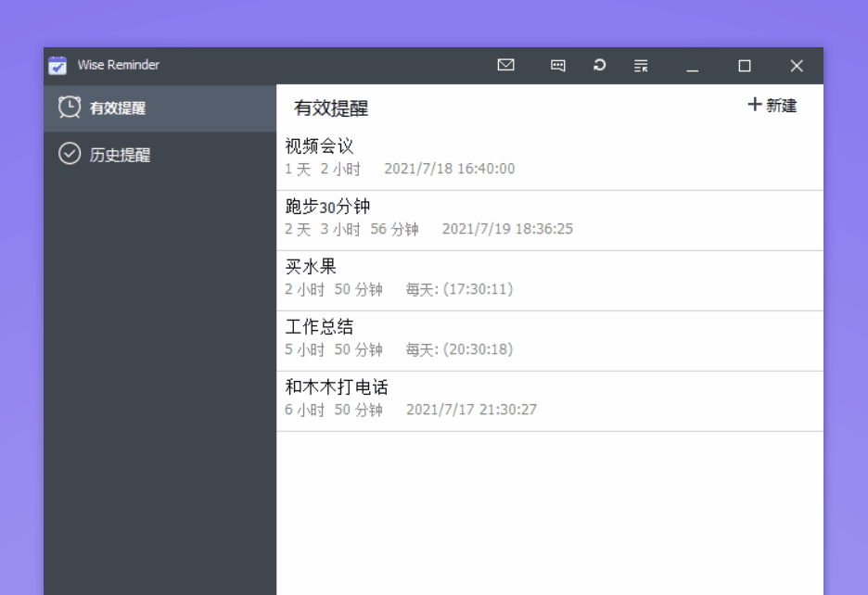
Task: Switch to the 有效提醒 sidebar tab
Action: [x=160, y=108]
